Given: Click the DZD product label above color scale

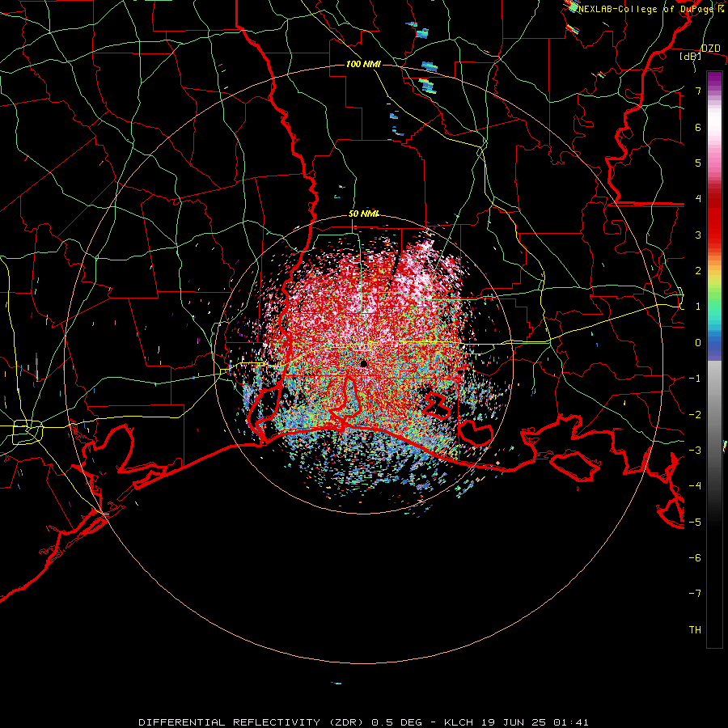Looking at the screenshot, I should (x=711, y=49).
